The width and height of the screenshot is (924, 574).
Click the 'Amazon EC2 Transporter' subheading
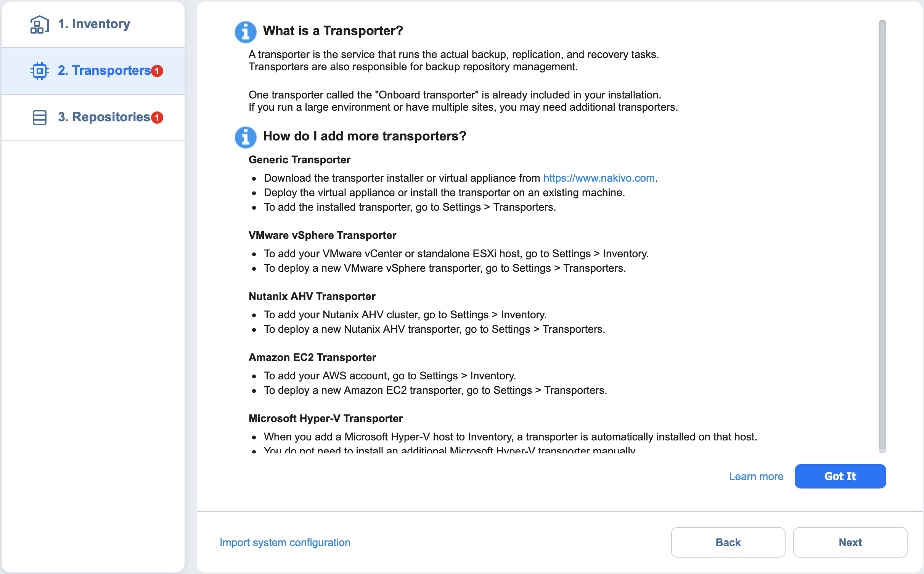(312, 357)
